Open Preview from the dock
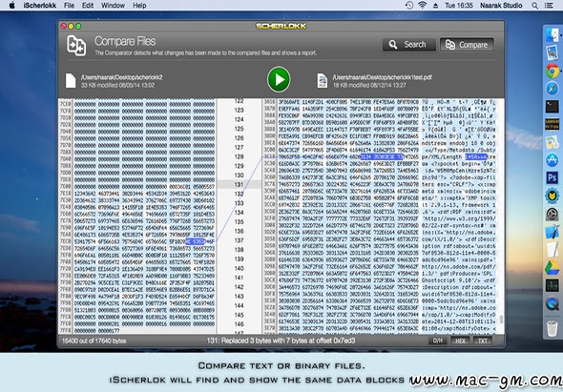Viewport: 563px width, 392px height. point(553,52)
